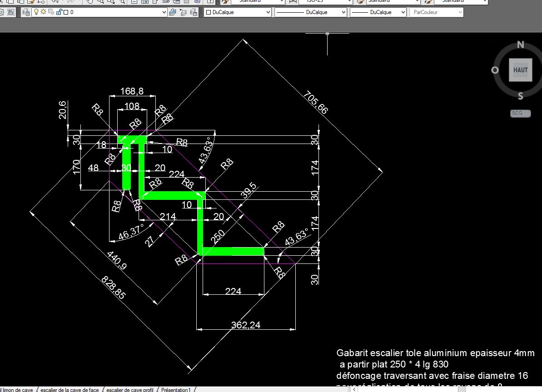This screenshot has width=542, height=392.
Task: Open the Présentation1 layout tab
Action: [x=177, y=390]
